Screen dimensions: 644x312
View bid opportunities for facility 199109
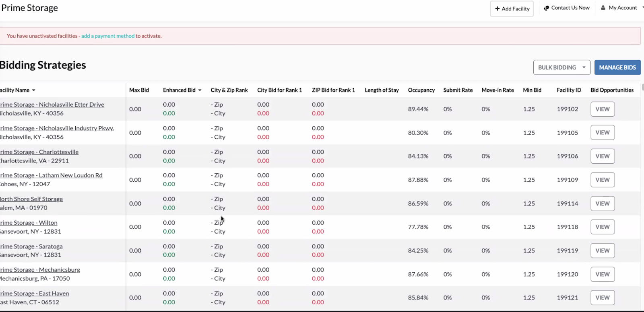click(603, 180)
